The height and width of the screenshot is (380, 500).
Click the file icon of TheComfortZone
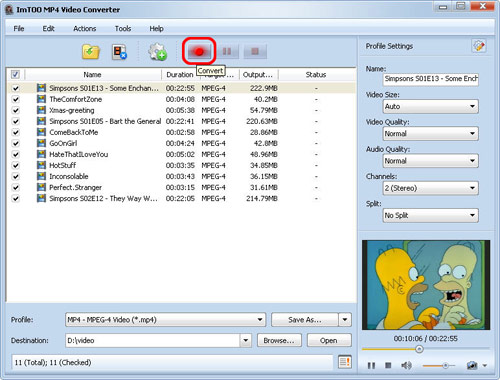point(41,99)
